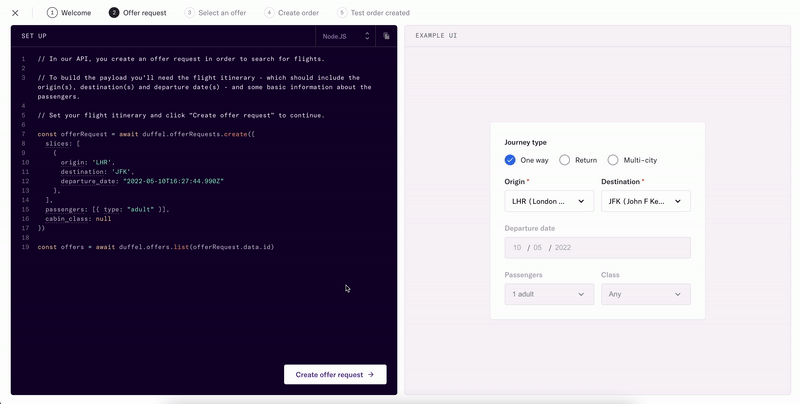Click cabin_class null line in code

coord(78,219)
